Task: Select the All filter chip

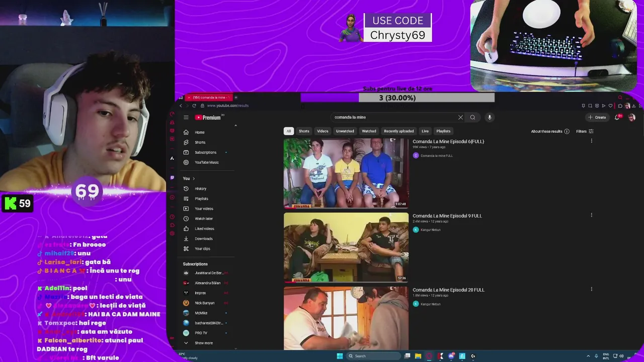Action: pos(289,131)
